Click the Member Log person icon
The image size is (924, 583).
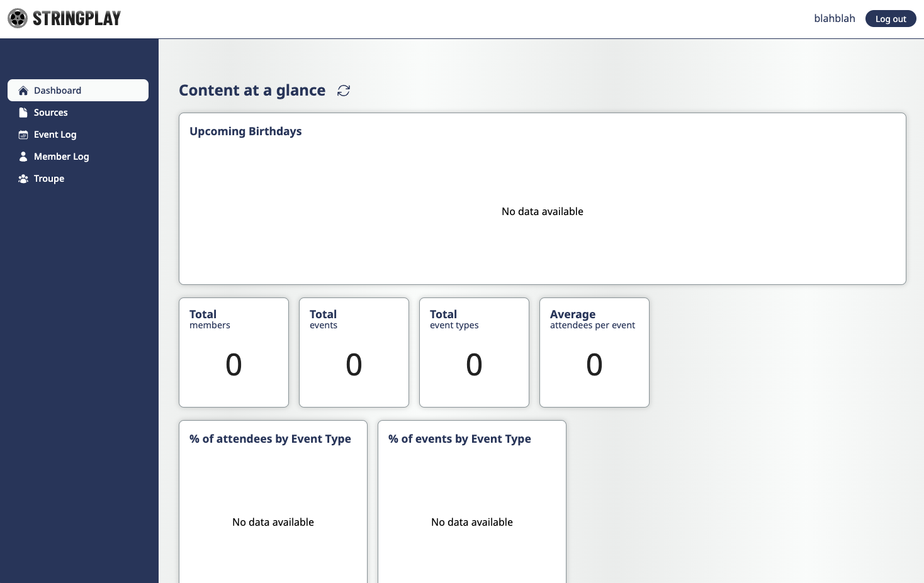[x=23, y=157]
